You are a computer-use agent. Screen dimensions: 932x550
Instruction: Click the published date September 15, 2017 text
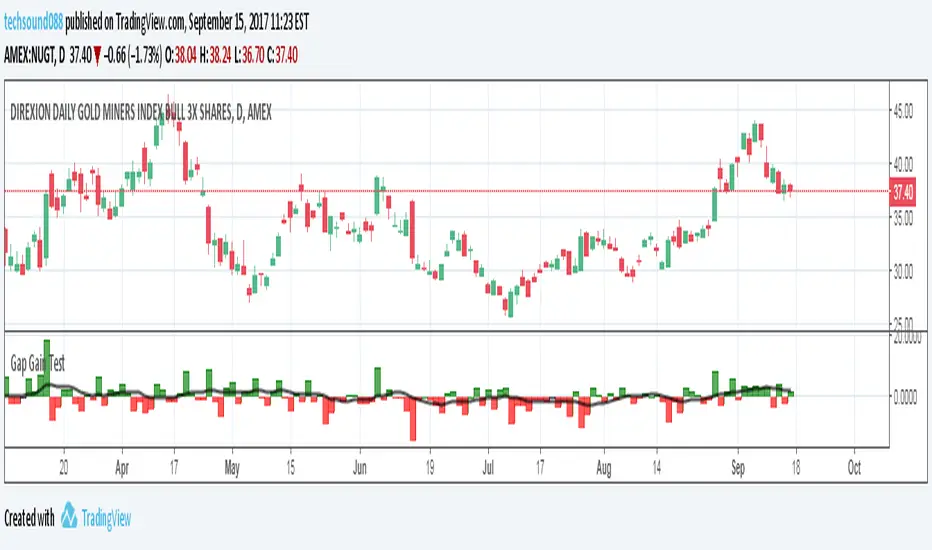[228, 23]
